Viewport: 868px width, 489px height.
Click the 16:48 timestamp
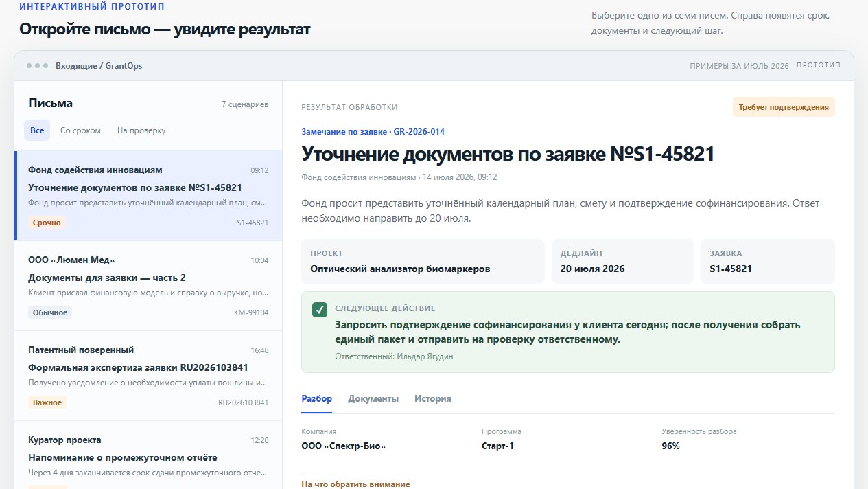259,350
